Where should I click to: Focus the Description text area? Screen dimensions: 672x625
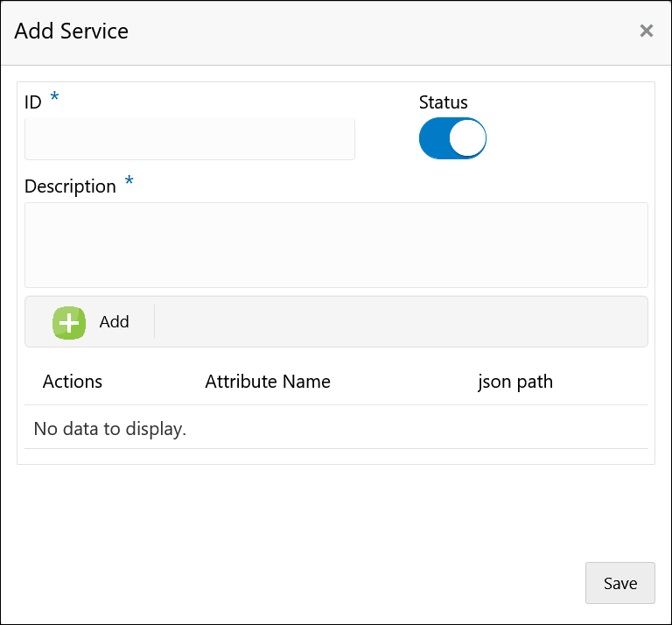[x=336, y=245]
